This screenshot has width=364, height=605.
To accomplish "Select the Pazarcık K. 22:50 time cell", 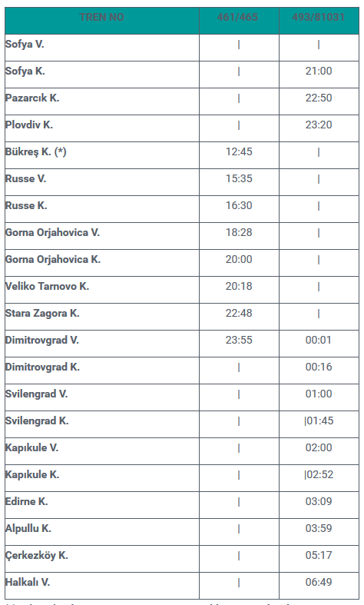I will click(x=319, y=98).
